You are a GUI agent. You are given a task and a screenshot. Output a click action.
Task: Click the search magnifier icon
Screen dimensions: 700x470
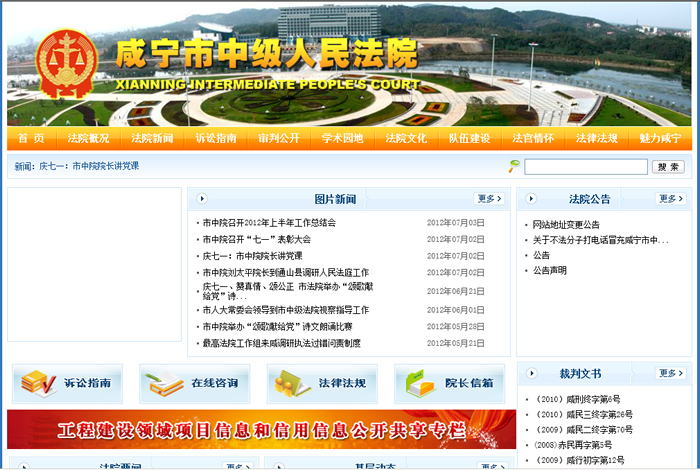pyautogui.click(x=514, y=166)
